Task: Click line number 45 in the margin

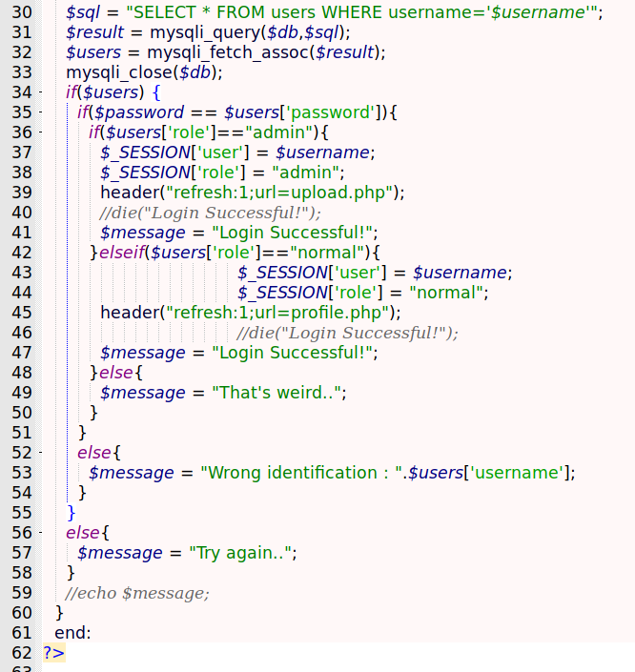Action: point(22,313)
